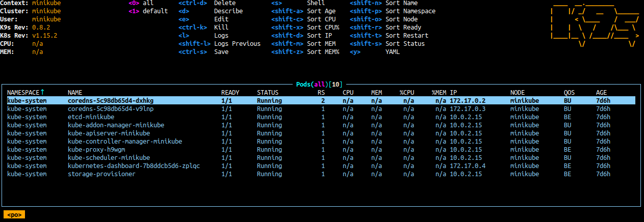Screen dimensions: 644x222
Task: Click the sort arrow beside NAMESPACE header
Action: tap(42, 92)
